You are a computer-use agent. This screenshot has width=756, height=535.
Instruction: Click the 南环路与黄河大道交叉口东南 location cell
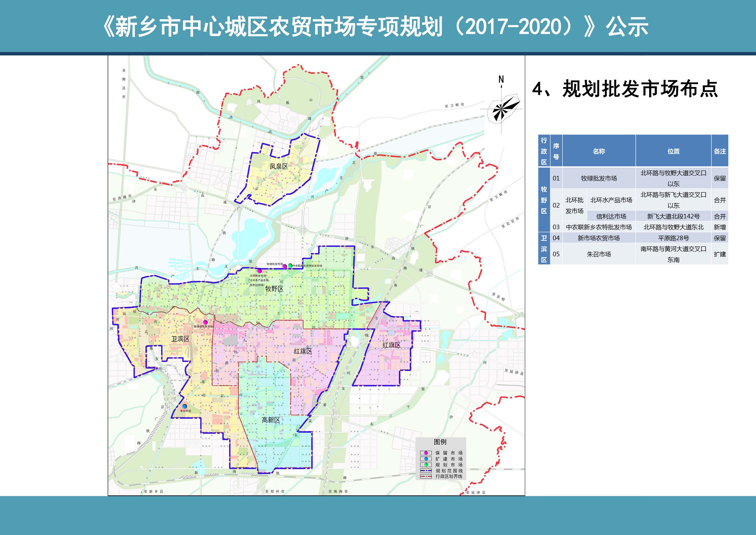673,254
